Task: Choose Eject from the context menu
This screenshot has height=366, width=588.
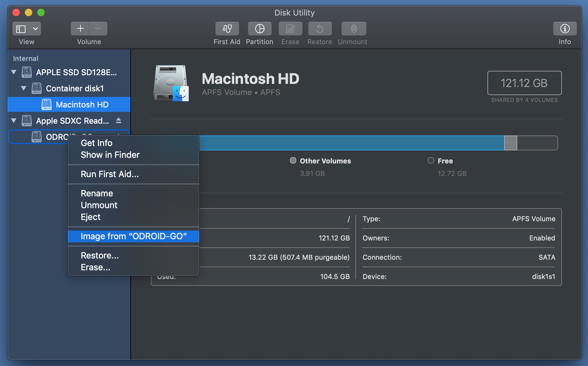Action: tap(133, 217)
